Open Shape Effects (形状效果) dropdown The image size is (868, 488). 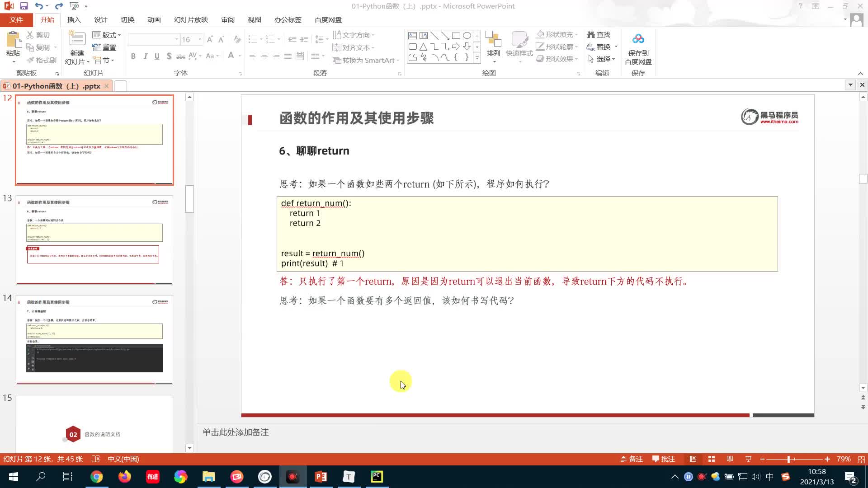[557, 59]
